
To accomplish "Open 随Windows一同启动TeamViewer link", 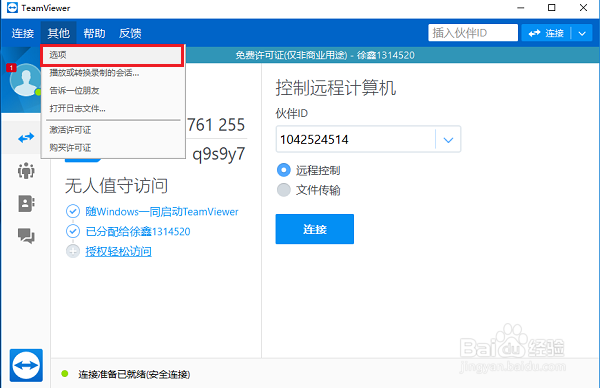I will click(161, 212).
